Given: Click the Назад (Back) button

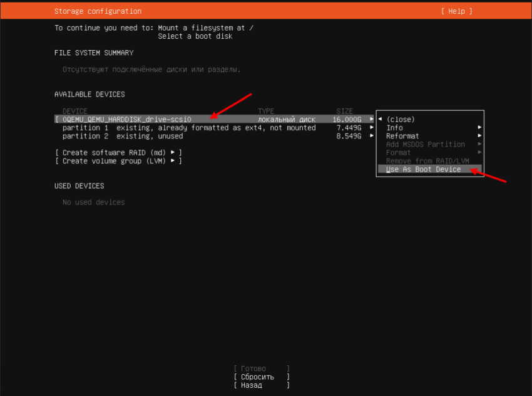Looking at the screenshot, I should click(x=262, y=385).
